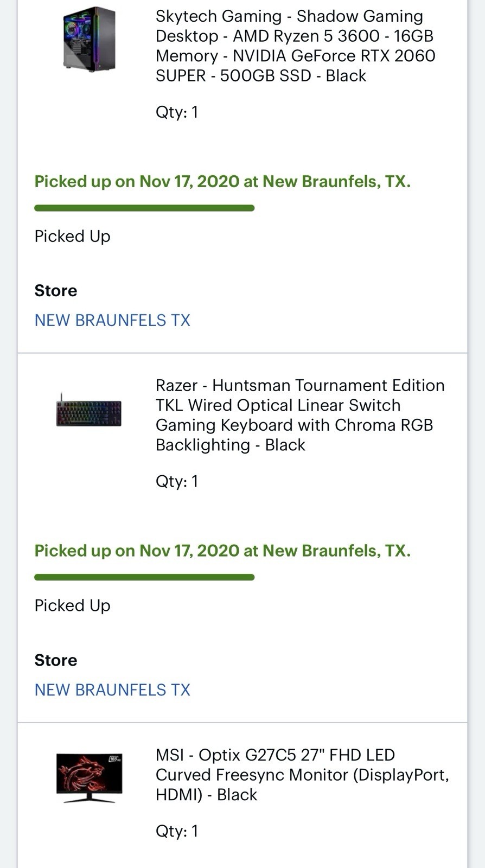Open the NEW BRAUNFELS TX store link under the Skytech desktop
485x868 pixels.
(112, 320)
